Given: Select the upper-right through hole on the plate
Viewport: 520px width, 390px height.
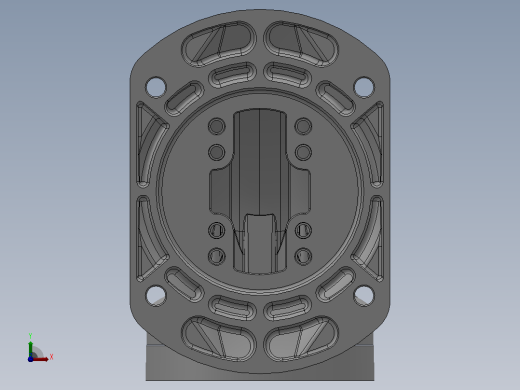Looking at the screenshot, I should pos(364,87).
